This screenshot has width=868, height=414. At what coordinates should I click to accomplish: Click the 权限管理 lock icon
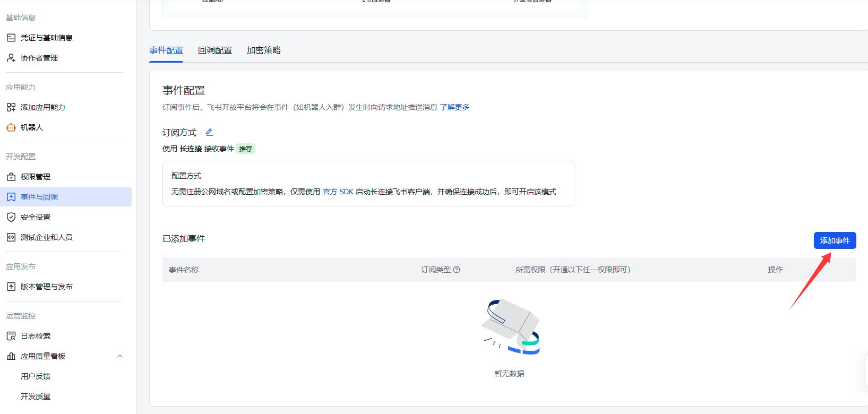click(x=11, y=177)
